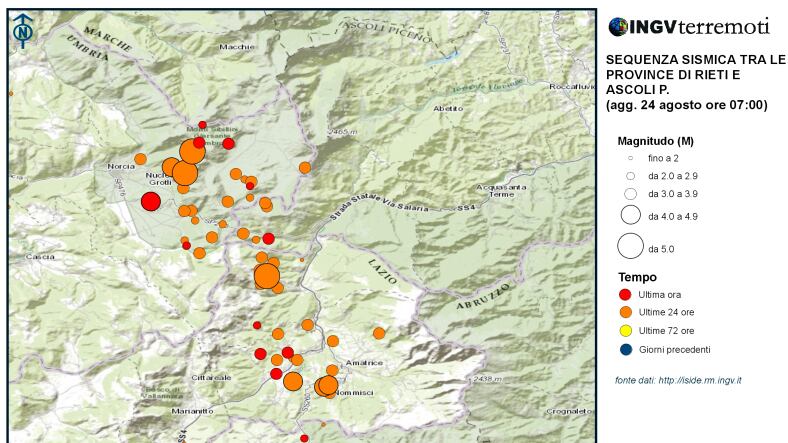Click the large orange marker west of Lazio label

coord(267,276)
